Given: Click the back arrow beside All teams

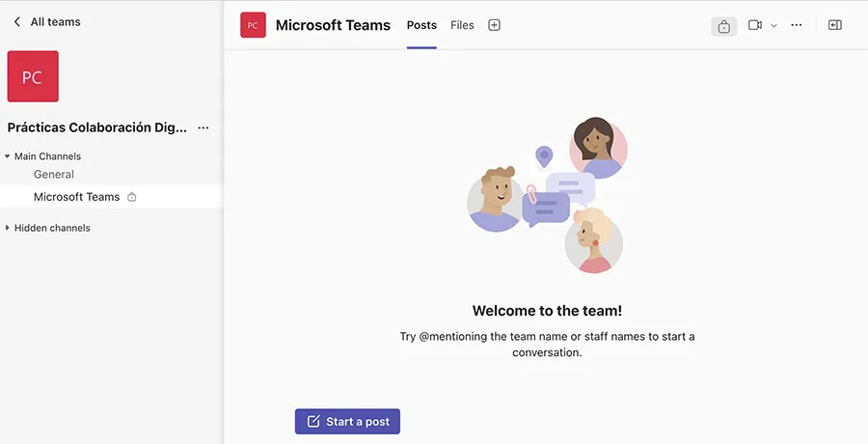Looking at the screenshot, I should point(16,21).
